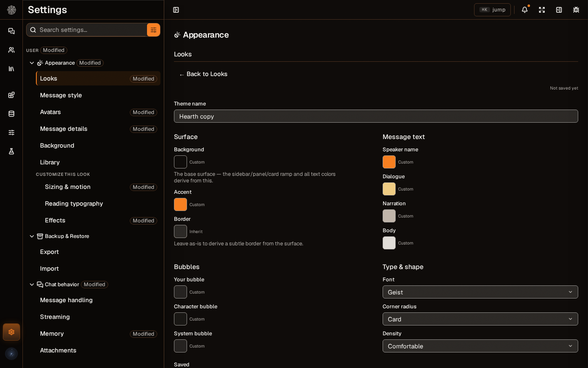
Task: Pick the Body text color swatch
Action: [x=389, y=243]
